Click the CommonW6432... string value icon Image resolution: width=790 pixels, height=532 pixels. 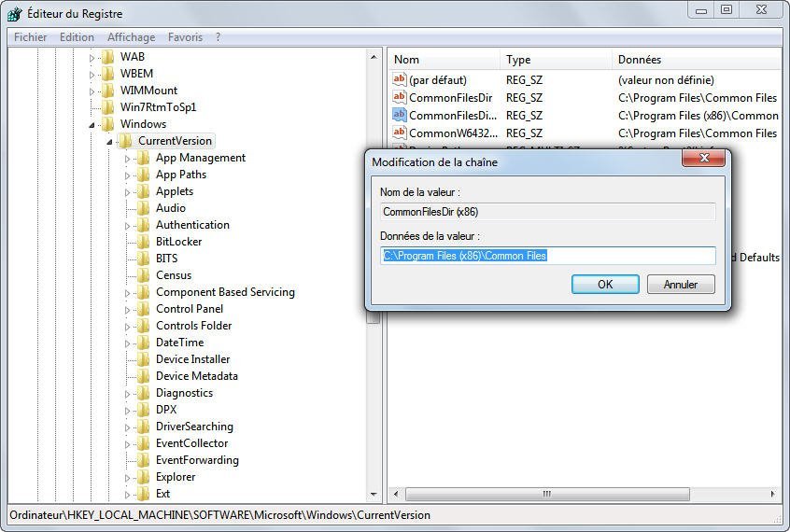click(x=399, y=133)
